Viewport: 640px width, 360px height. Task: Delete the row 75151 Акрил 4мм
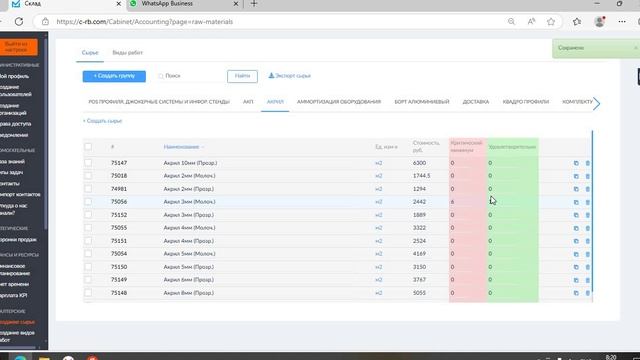(x=588, y=241)
